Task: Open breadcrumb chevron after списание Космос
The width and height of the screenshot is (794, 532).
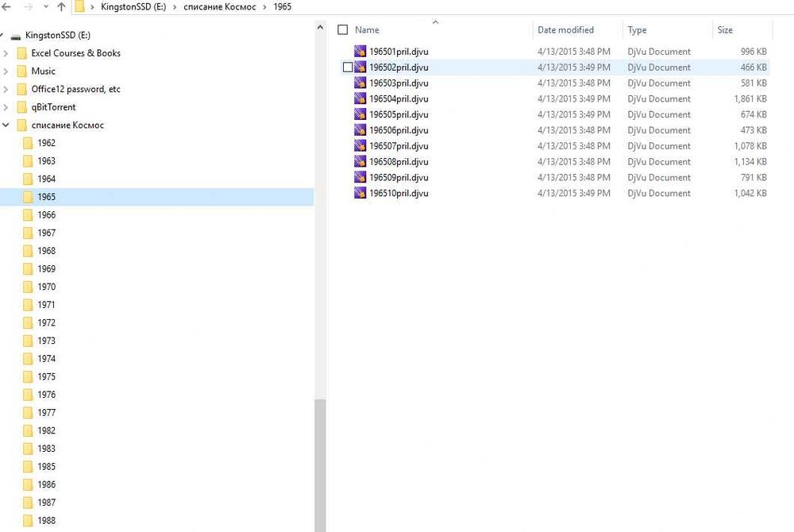Action: 264,7
